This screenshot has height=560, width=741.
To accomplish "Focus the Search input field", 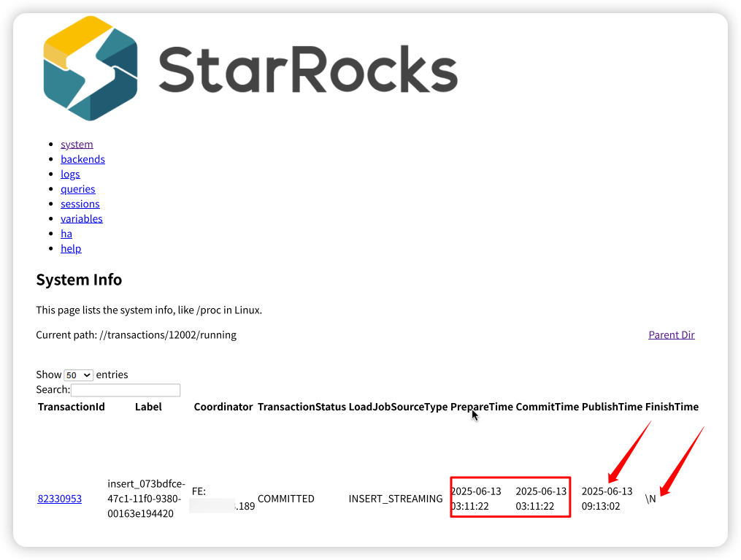I will 126,390.
